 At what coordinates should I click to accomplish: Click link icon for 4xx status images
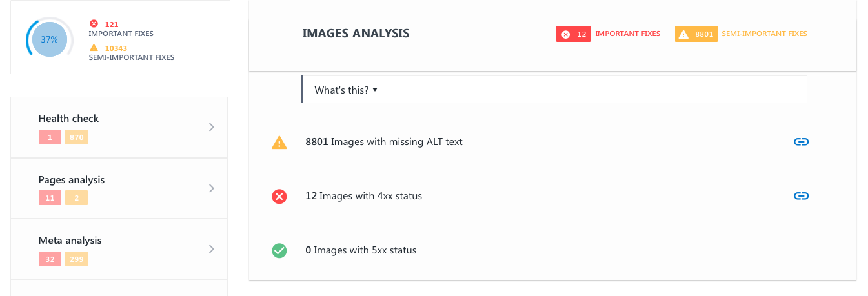801,196
